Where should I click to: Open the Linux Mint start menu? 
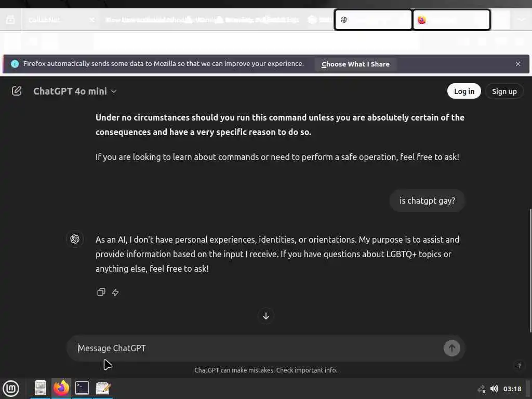(x=11, y=389)
